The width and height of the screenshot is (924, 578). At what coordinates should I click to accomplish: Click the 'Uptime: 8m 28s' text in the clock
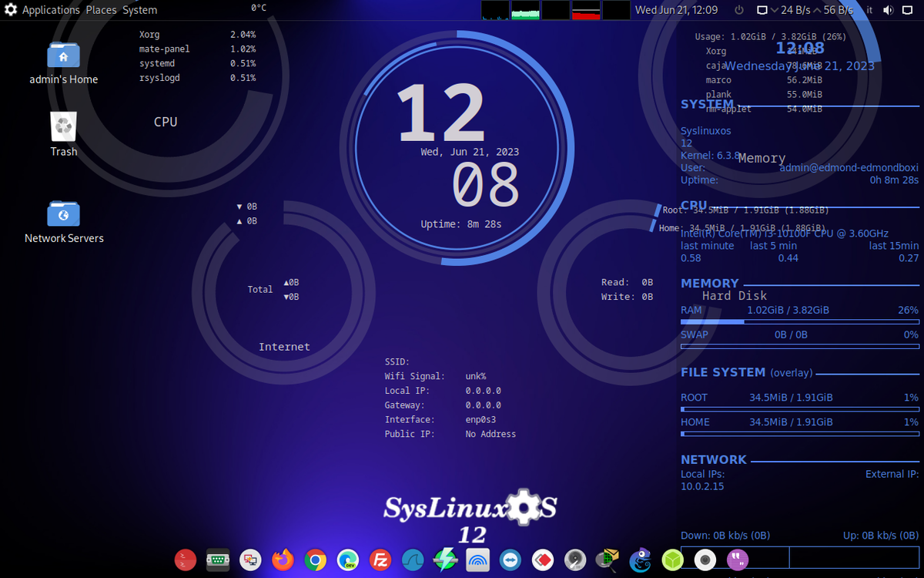click(461, 224)
